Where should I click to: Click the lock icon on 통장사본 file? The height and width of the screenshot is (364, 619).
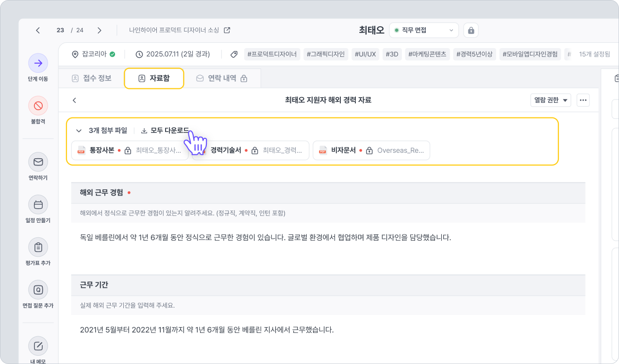click(x=128, y=150)
